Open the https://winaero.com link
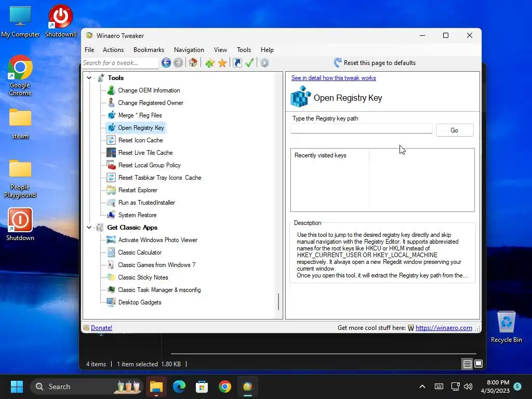This screenshot has height=399, width=532. point(444,328)
